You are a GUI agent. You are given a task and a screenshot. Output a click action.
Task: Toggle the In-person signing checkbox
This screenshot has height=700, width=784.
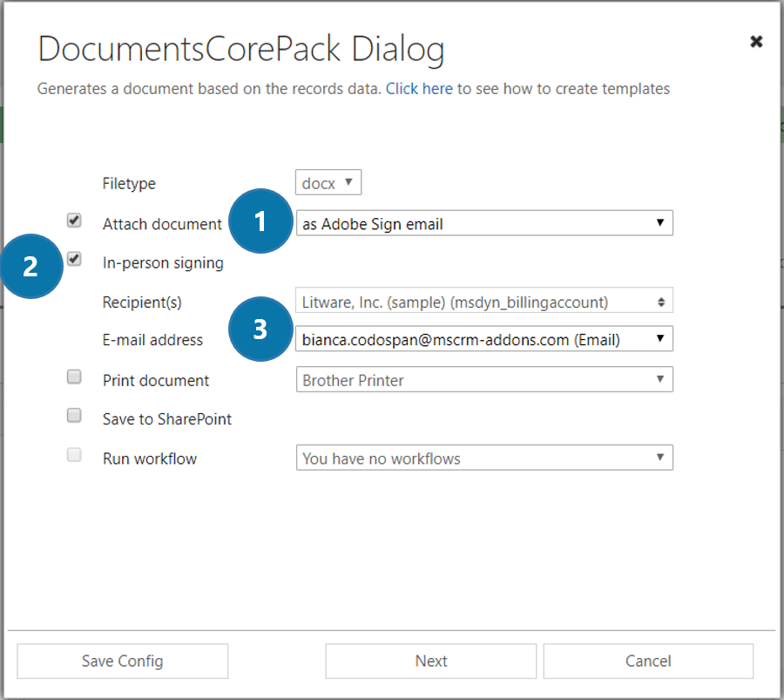[x=75, y=260]
